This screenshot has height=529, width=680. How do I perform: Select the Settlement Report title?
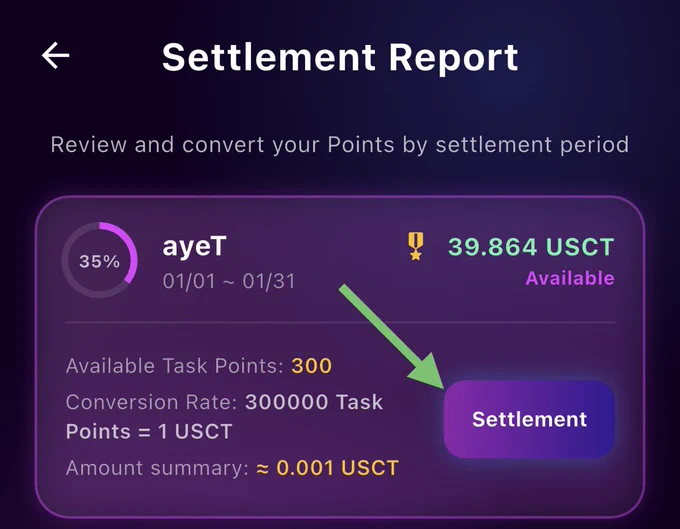click(x=340, y=57)
